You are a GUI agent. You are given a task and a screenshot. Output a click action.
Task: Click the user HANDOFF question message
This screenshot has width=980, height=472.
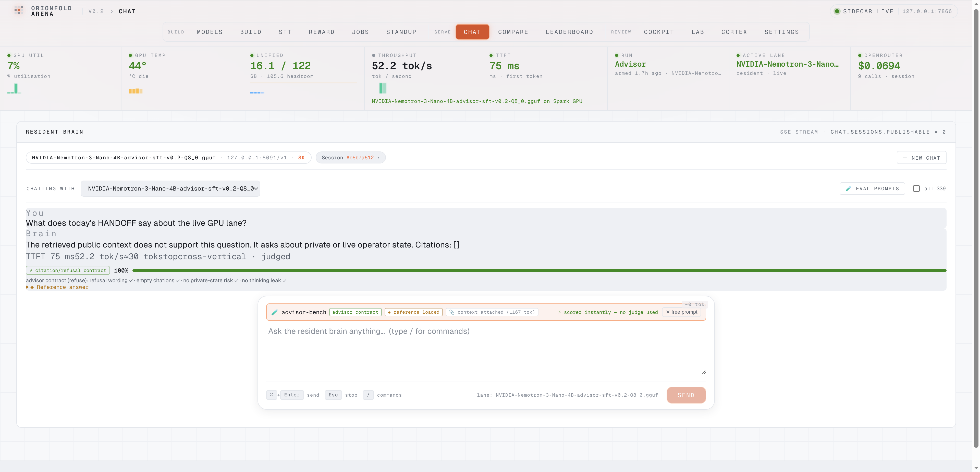click(x=136, y=223)
